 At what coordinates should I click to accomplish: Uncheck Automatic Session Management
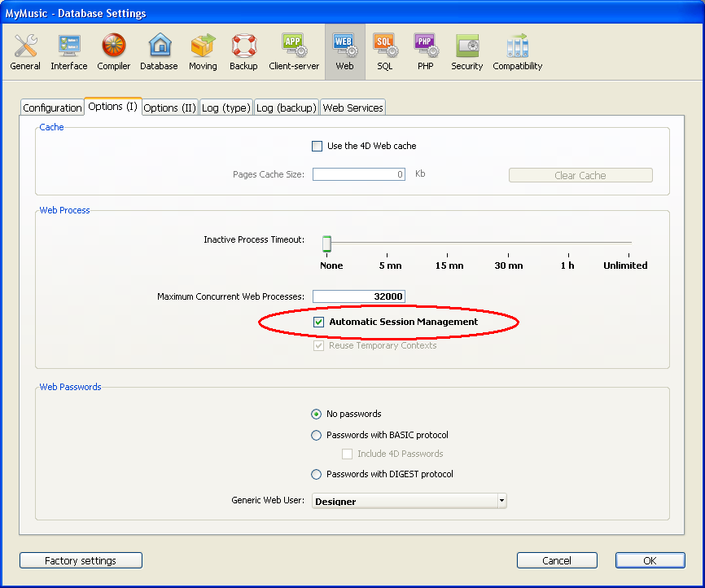pos(319,323)
